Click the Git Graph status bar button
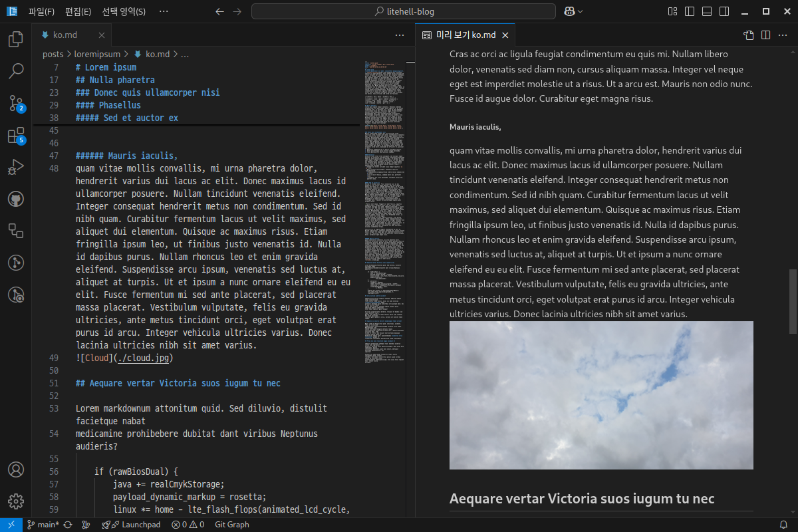This screenshot has width=798, height=532. click(232, 525)
